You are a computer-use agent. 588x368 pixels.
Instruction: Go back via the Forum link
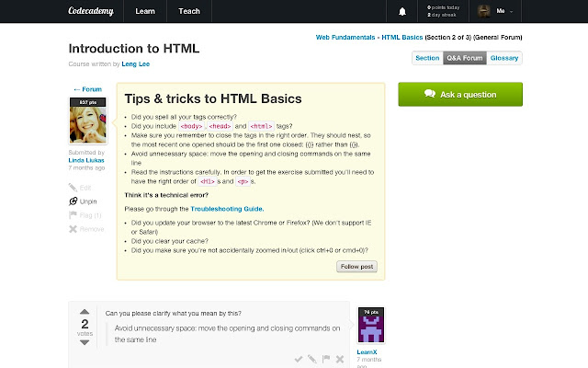[86, 89]
